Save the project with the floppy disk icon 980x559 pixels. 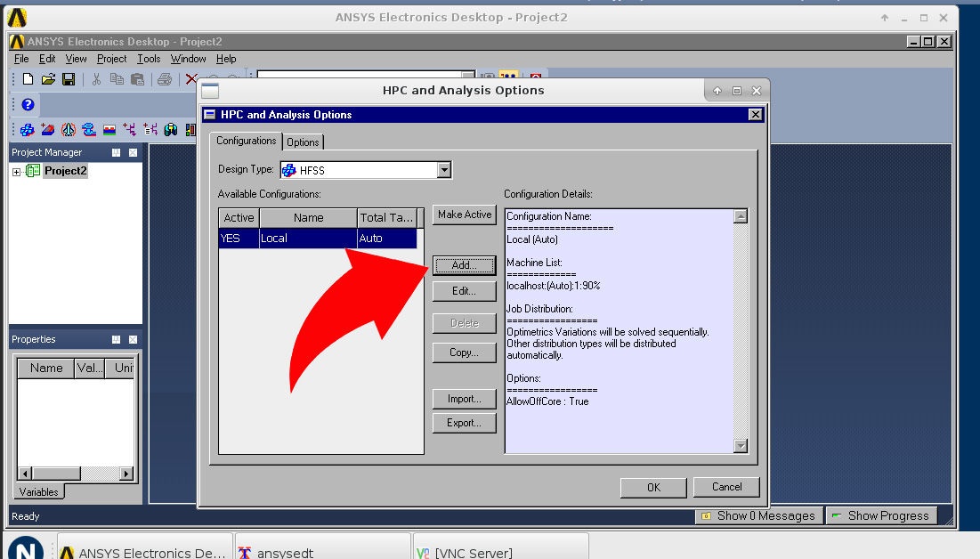[x=69, y=79]
